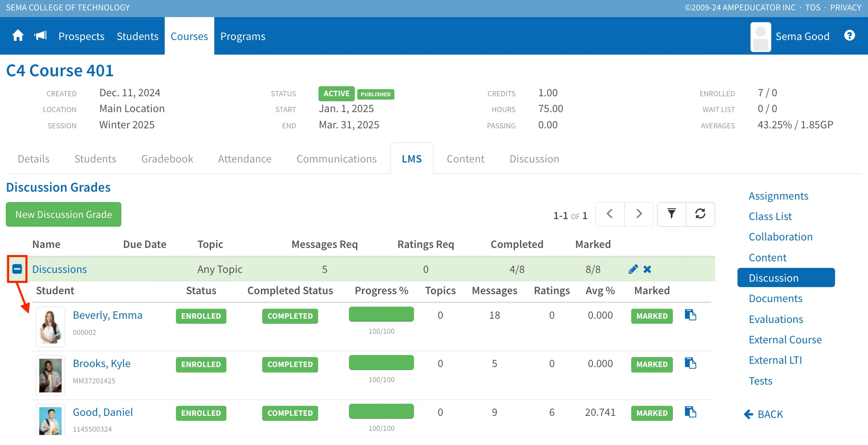Open Good, Daniel student link
The image size is (868, 445).
coord(103,412)
